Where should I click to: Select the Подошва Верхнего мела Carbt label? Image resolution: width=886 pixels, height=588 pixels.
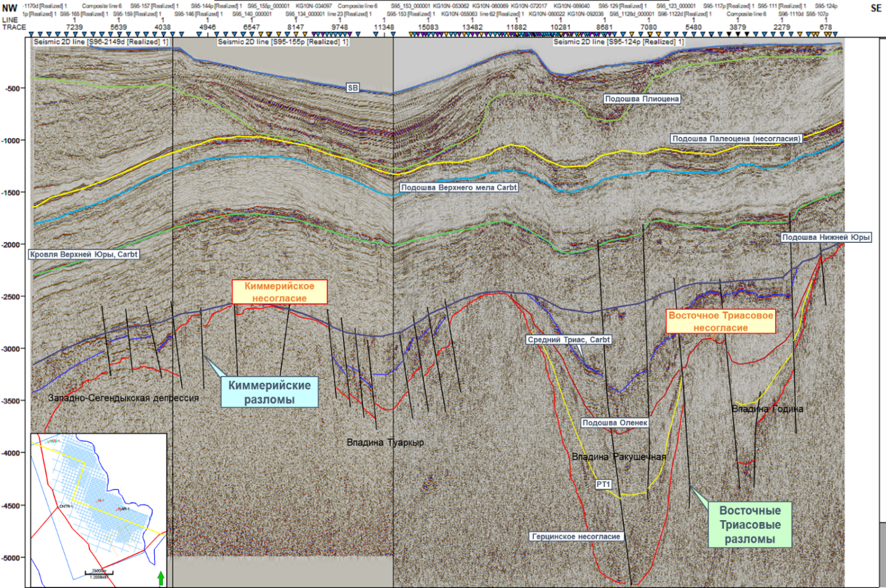(459, 187)
